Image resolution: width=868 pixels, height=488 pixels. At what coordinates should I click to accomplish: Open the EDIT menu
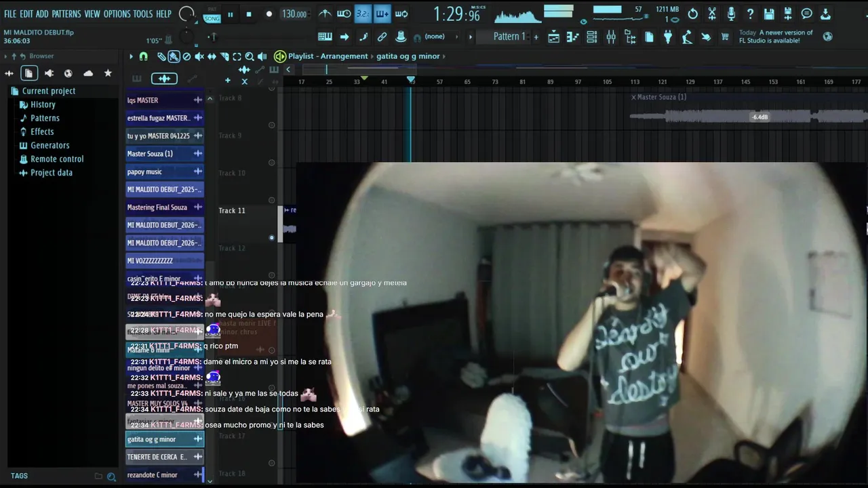click(x=26, y=14)
